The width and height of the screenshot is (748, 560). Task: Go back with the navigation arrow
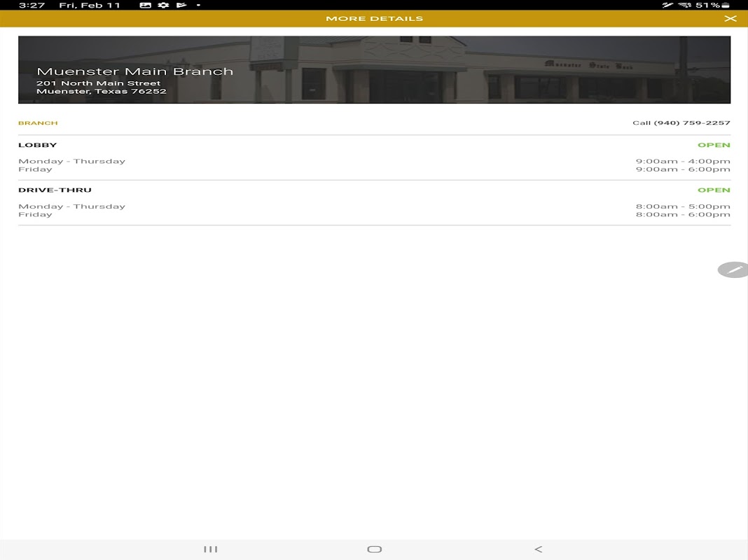tap(538, 549)
